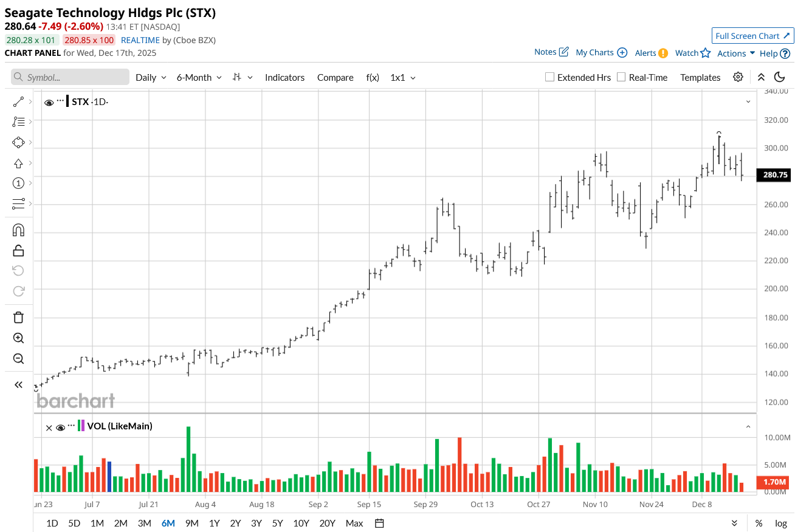795x532 pixels.
Task: Click the Compare button
Action: point(335,78)
